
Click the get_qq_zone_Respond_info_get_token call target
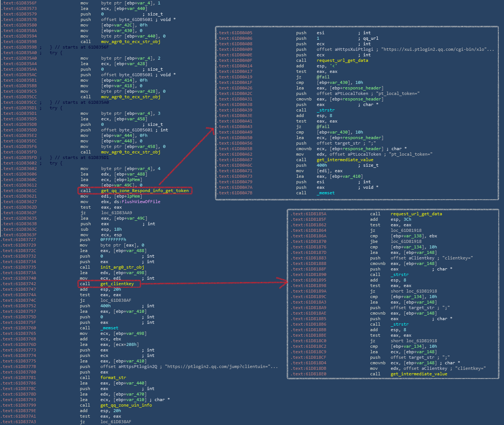tap(145, 191)
